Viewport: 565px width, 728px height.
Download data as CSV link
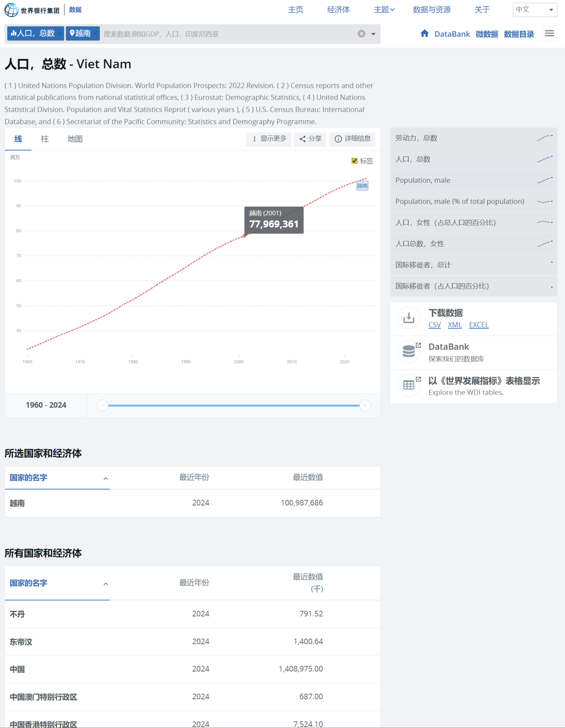click(x=435, y=325)
